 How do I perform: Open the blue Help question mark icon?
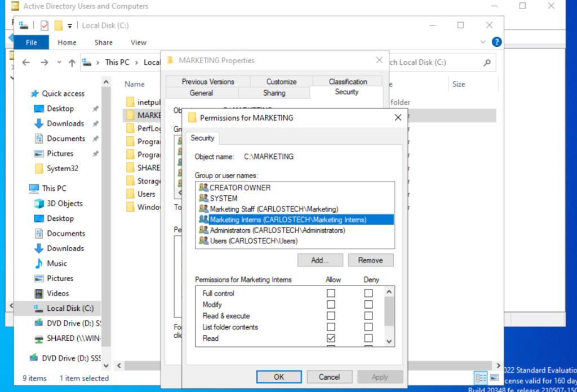[496, 42]
